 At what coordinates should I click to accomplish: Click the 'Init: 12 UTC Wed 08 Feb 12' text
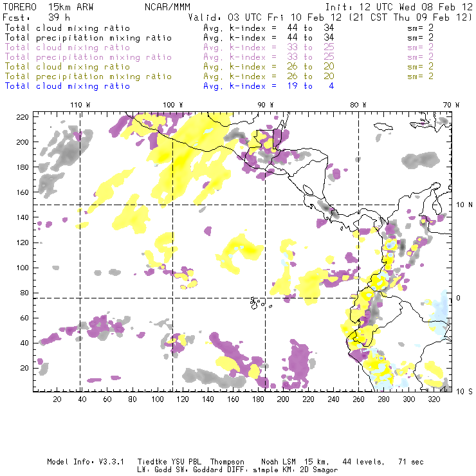coord(399,7)
